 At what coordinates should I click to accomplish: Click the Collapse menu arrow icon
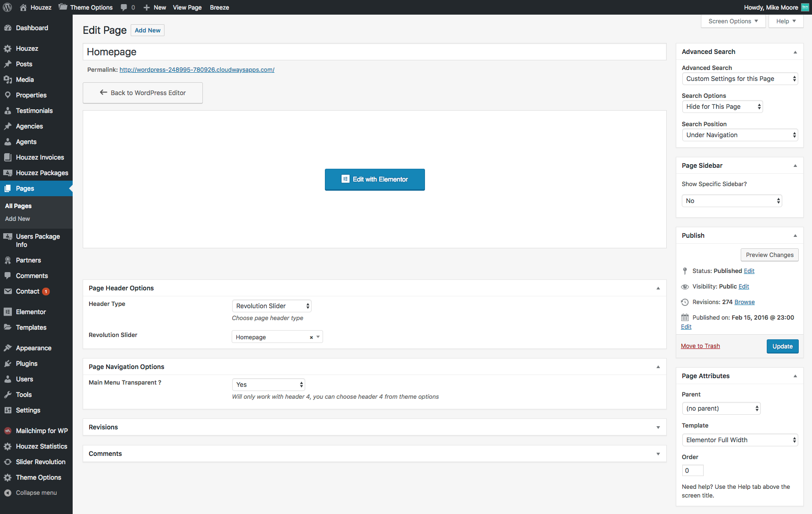pyautogui.click(x=8, y=493)
